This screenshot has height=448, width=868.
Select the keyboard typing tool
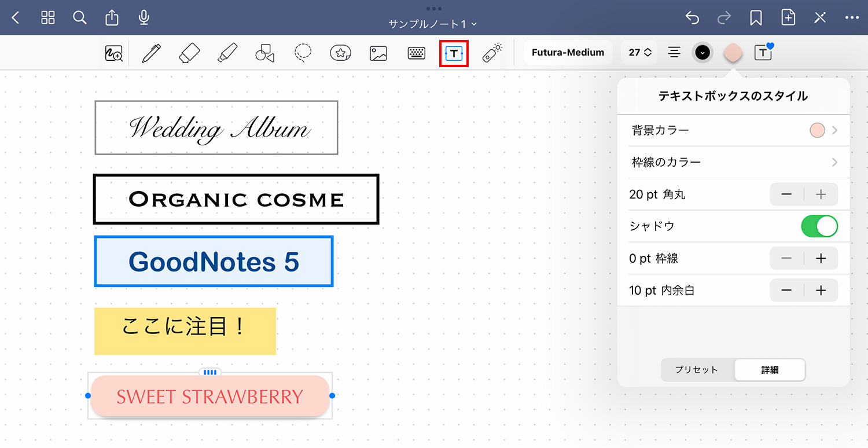417,53
